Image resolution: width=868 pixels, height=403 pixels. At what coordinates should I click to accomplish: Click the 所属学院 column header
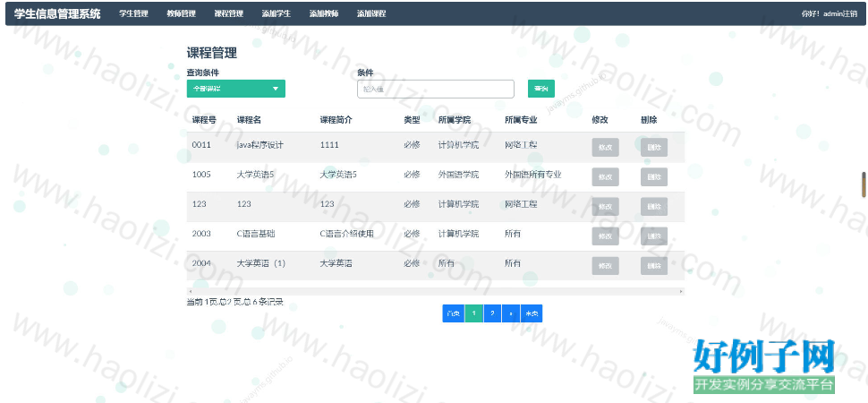(x=455, y=120)
